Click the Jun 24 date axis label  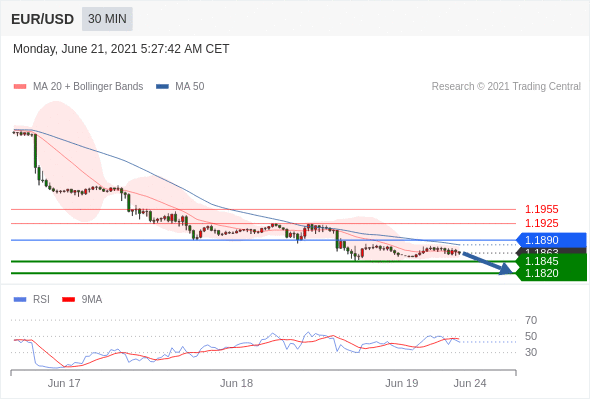click(x=470, y=383)
